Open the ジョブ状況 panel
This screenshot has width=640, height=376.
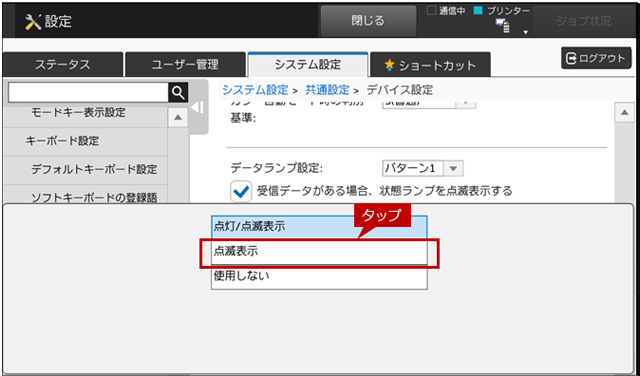pos(584,22)
